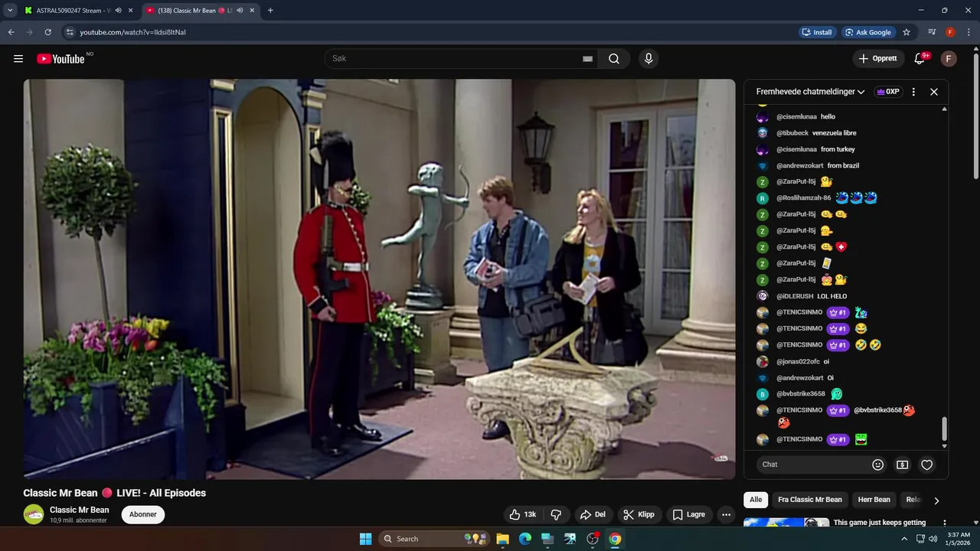This screenshot has width=980, height=551.
Task: Open the Windows Start menu
Action: tap(365, 539)
